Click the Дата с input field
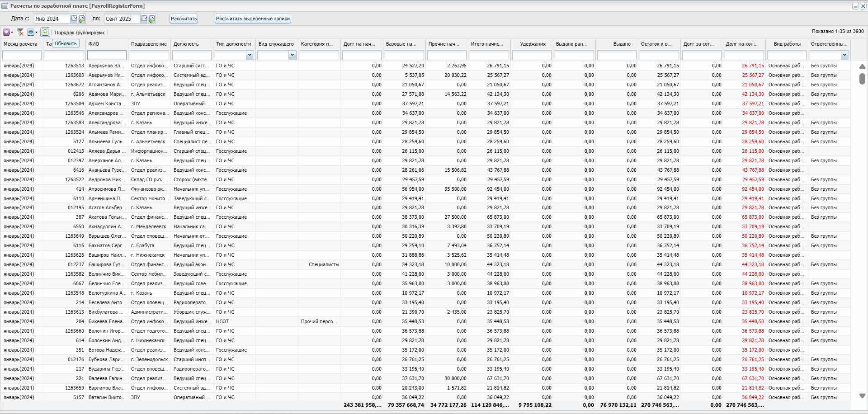 [52, 19]
